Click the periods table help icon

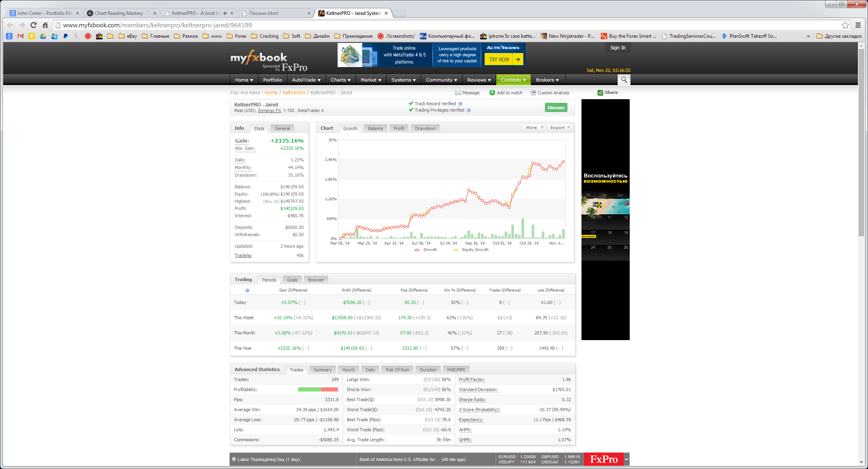247,290
